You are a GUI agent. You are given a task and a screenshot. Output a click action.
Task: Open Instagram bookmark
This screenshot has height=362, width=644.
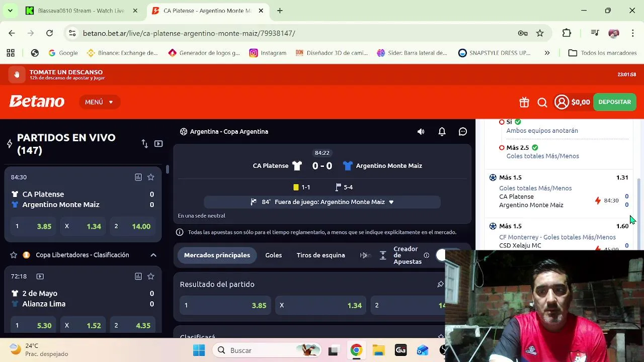(x=268, y=53)
